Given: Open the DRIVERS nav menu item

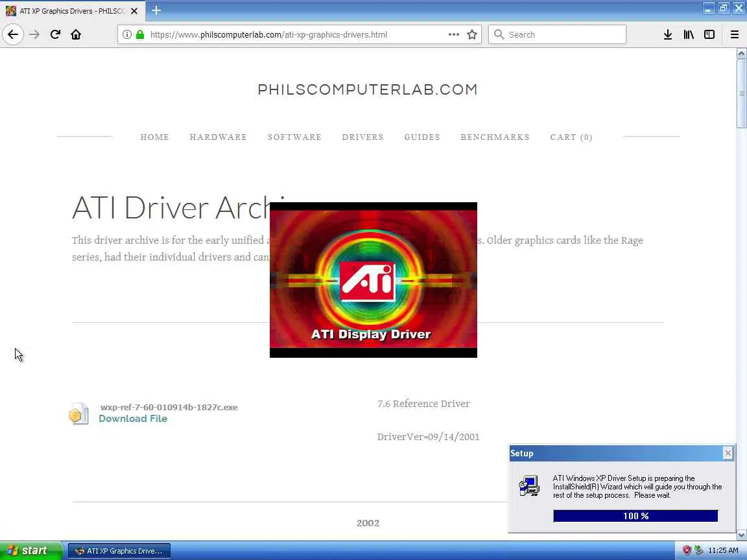Looking at the screenshot, I should pyautogui.click(x=362, y=137).
